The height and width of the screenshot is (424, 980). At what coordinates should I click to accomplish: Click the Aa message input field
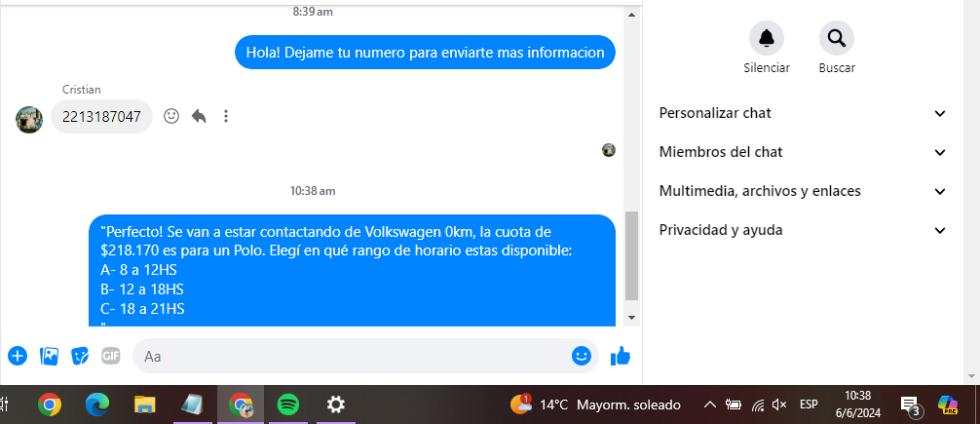coord(353,357)
